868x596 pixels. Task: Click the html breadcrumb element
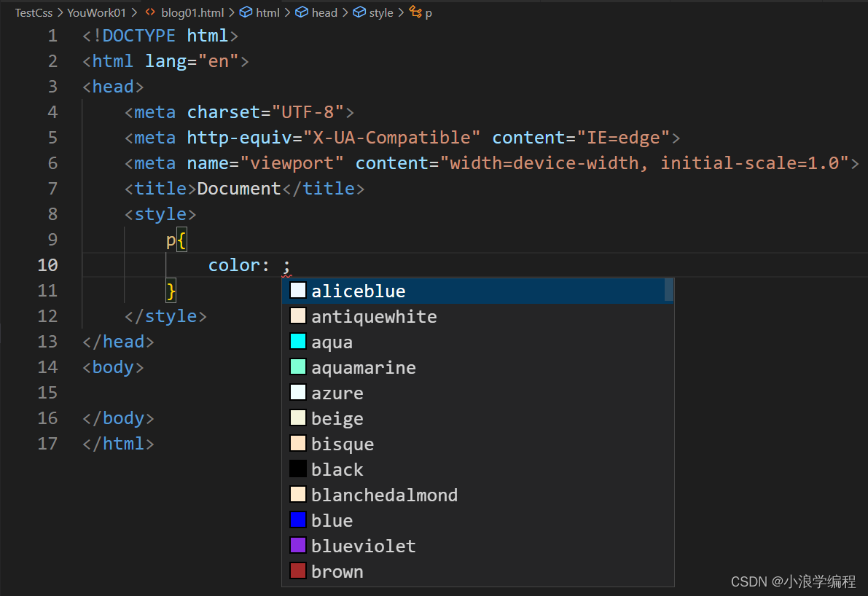coord(267,12)
